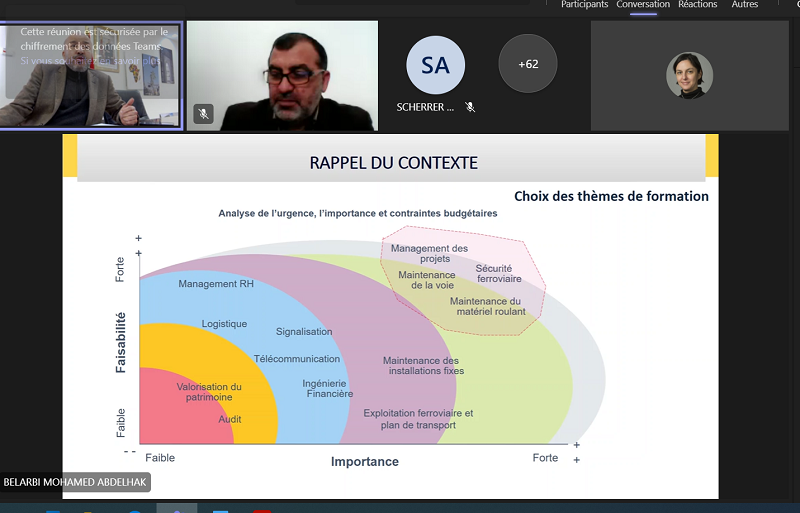
Task: Switch to the Conversation chat panel
Action: 643,5
